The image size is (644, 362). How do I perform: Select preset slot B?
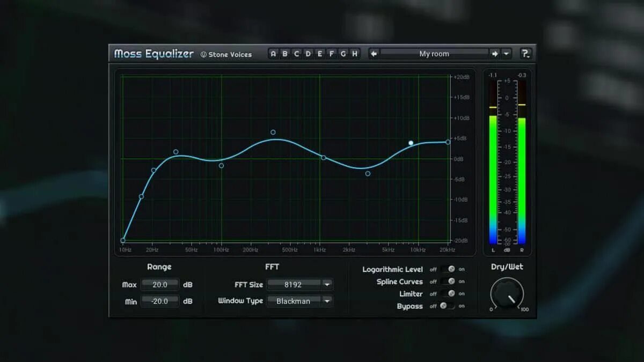click(x=284, y=54)
